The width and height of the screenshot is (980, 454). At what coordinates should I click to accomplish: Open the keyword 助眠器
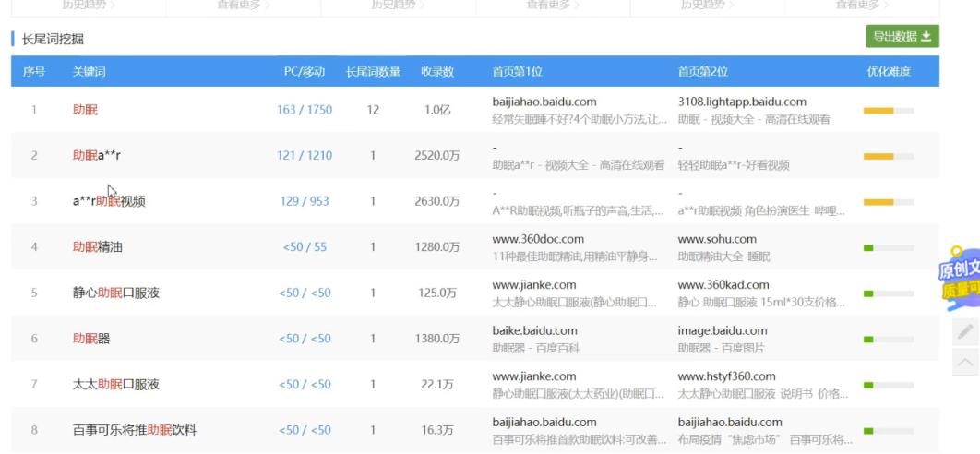[91, 339]
